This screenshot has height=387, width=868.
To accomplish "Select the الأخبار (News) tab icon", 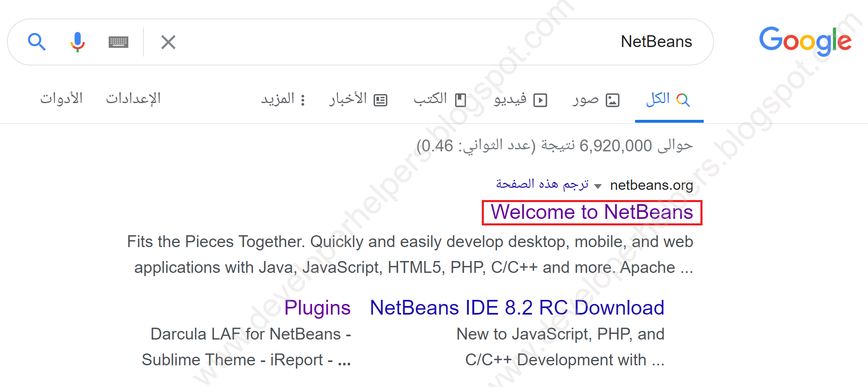I will [380, 99].
